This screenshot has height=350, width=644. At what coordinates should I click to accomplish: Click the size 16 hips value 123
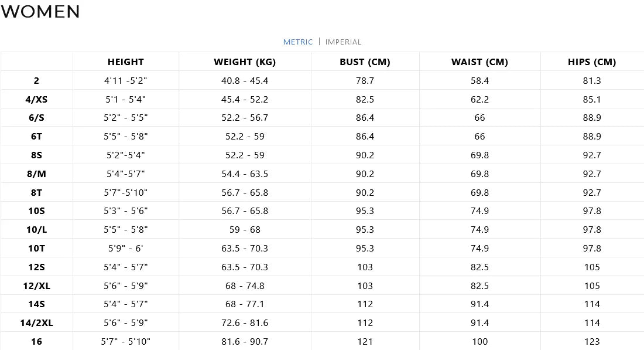[592, 342]
